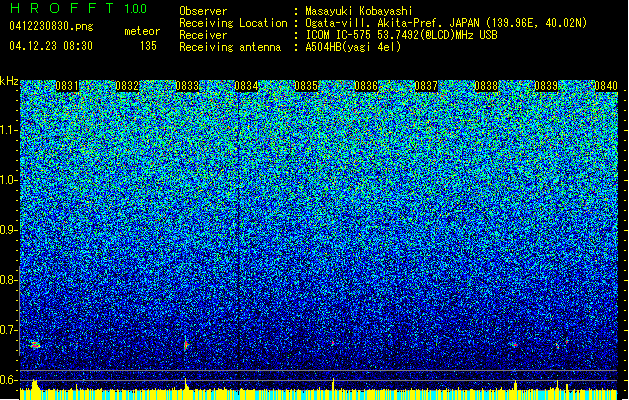Click the 0835 time marker
The width and height of the screenshot is (629, 400).
coord(306,86)
